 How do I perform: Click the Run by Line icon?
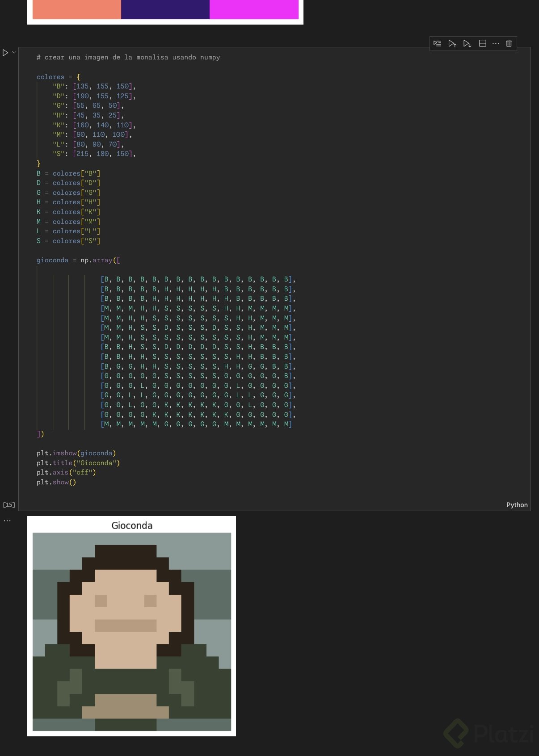pyautogui.click(x=438, y=43)
